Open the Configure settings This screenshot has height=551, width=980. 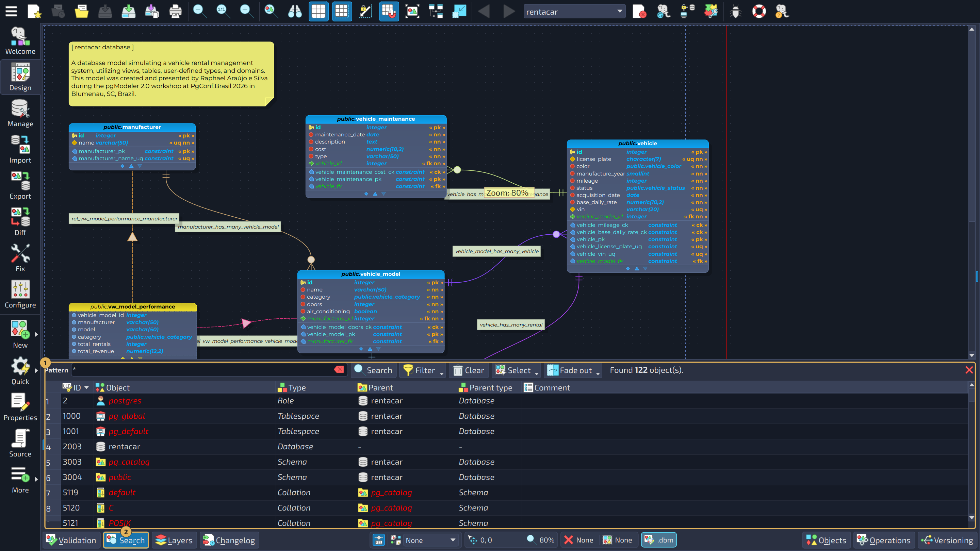(x=20, y=294)
